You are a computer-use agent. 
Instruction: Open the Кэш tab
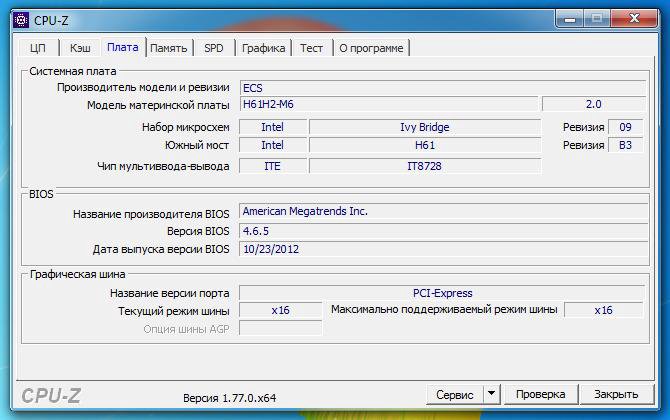coord(79,48)
